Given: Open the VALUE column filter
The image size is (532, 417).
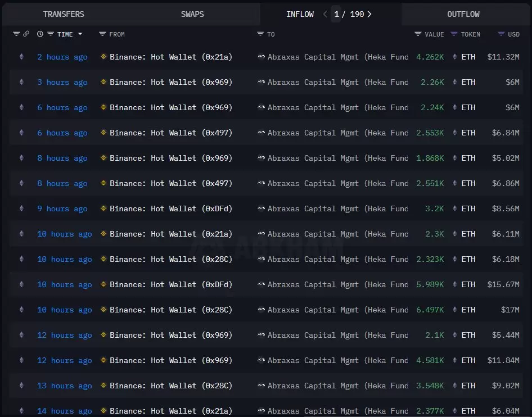Looking at the screenshot, I should tap(418, 34).
